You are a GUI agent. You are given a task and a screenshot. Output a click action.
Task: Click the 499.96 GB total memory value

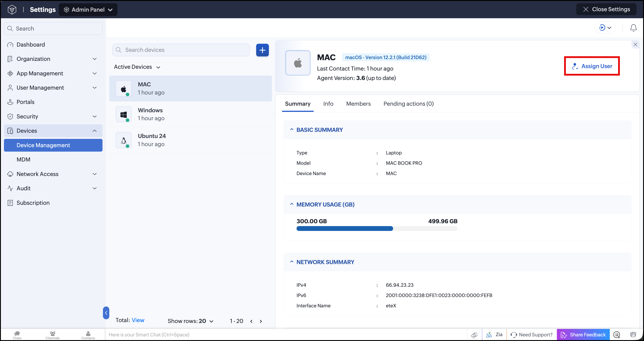pos(443,221)
